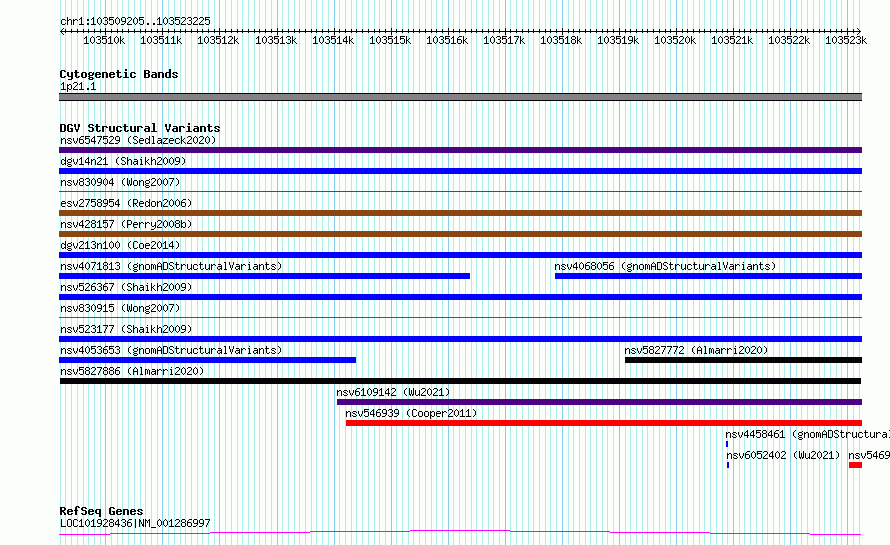Select the Cytogenetic Bands track title

click(x=119, y=74)
